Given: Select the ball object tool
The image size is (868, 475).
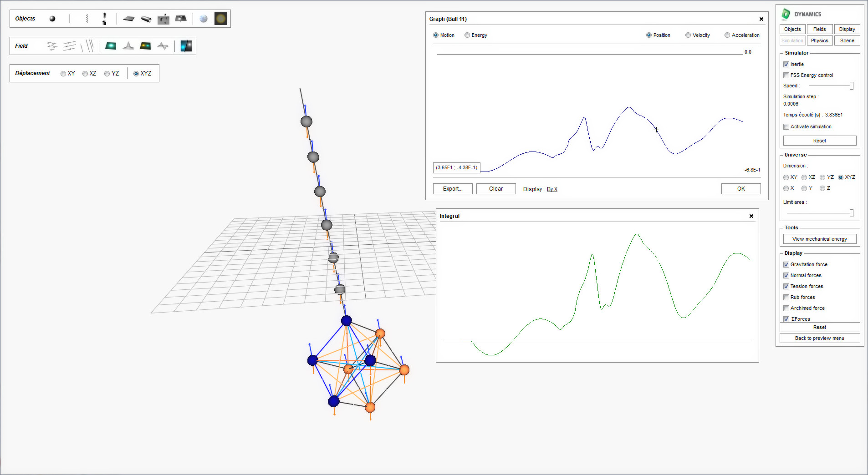Looking at the screenshot, I should coord(52,19).
